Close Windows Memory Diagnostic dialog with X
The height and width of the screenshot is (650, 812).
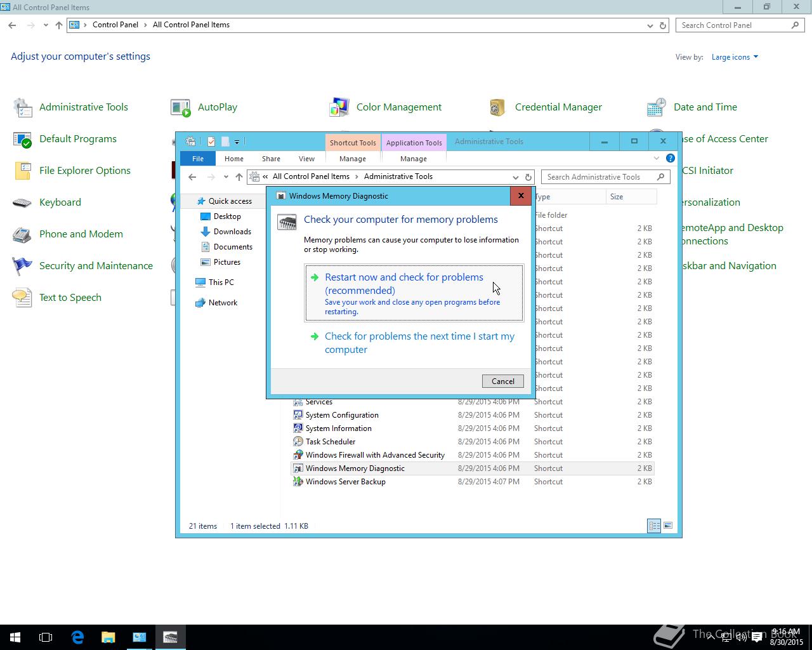tap(521, 196)
